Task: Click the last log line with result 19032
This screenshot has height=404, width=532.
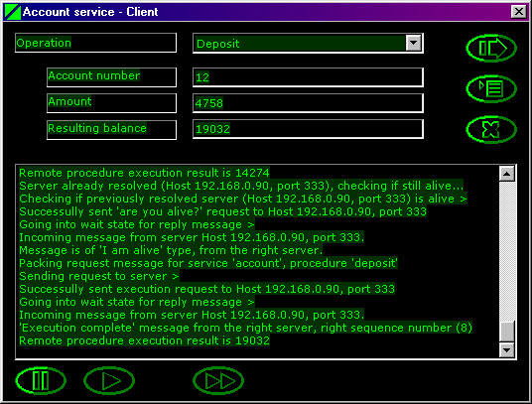Action: (x=144, y=340)
